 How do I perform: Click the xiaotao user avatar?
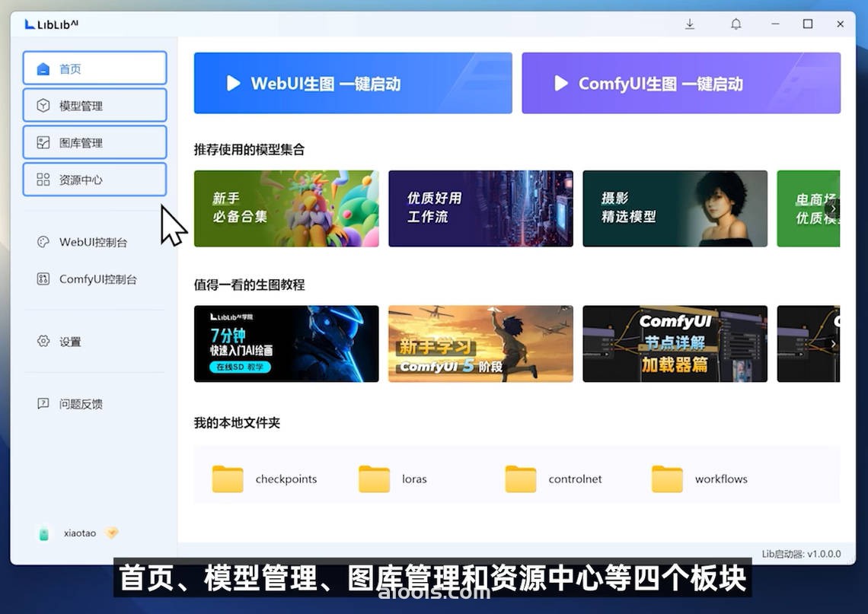(43, 534)
